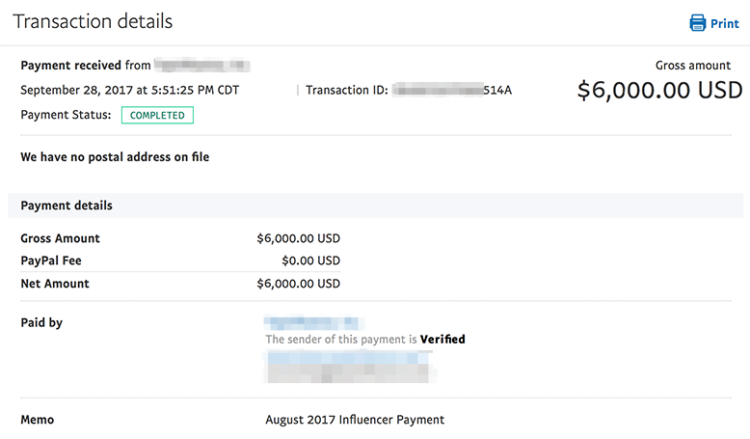Click the Payment details section header
Viewport: 750px width, 439px height.
[x=66, y=206]
